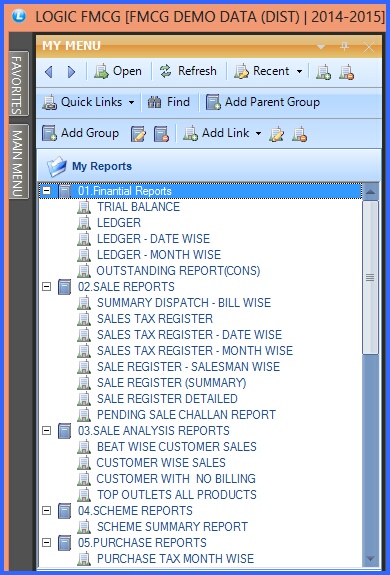390x575 pixels.
Task: Click Add Parent Group
Action: pos(262,102)
